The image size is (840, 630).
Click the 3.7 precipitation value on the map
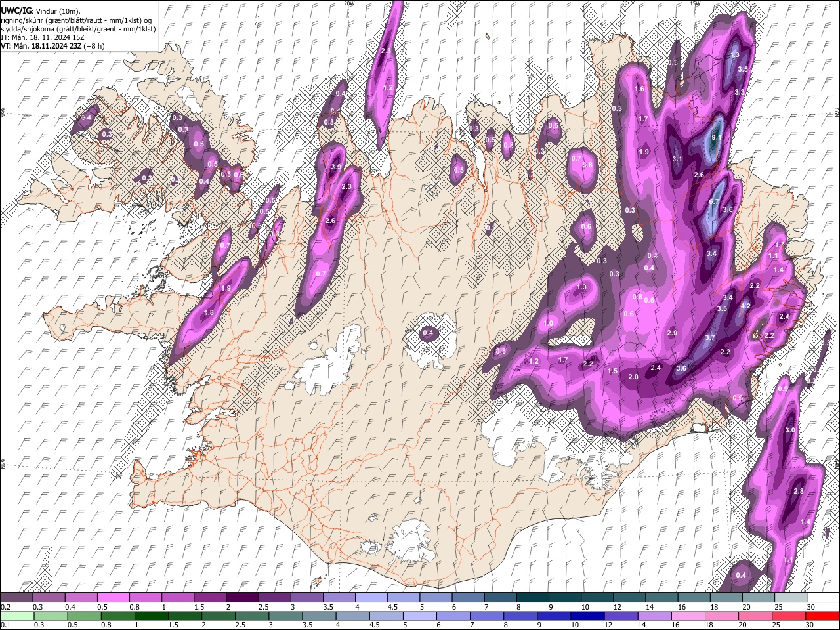pos(709,337)
